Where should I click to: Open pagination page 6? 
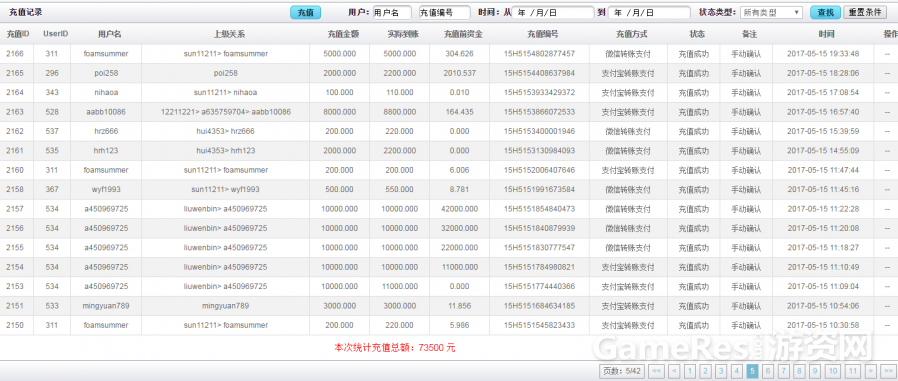[x=768, y=371]
